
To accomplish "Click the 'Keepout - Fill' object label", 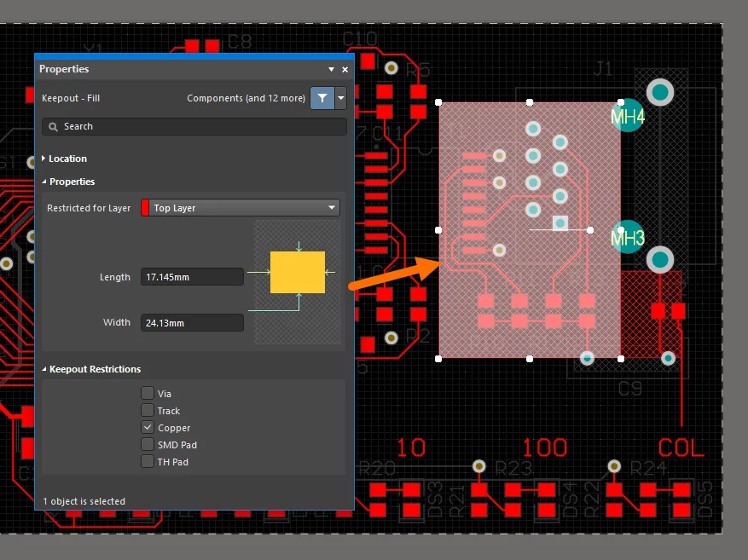I will tap(71, 98).
